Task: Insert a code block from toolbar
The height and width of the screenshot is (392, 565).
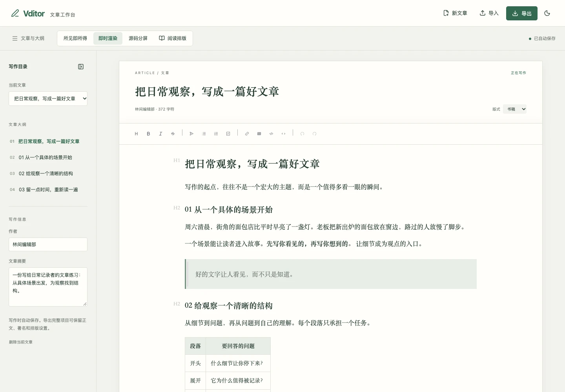Action: click(271, 134)
